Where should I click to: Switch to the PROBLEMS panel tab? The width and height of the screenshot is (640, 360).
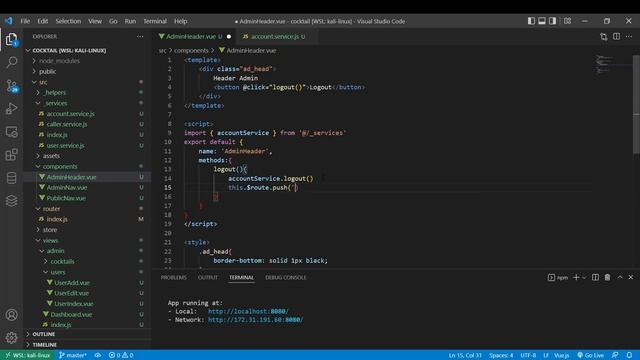coord(173,278)
